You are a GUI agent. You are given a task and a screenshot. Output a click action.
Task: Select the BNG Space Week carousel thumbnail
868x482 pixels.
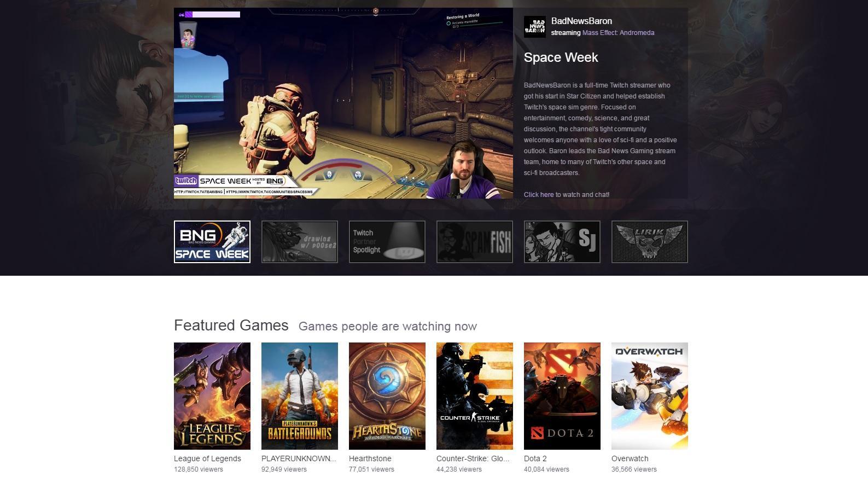[x=212, y=242]
